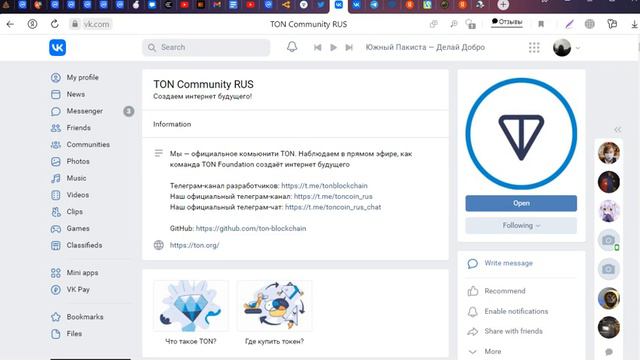Screen dimensions: 640x360
Task: Open Photos in sidebar
Action: click(x=78, y=161)
